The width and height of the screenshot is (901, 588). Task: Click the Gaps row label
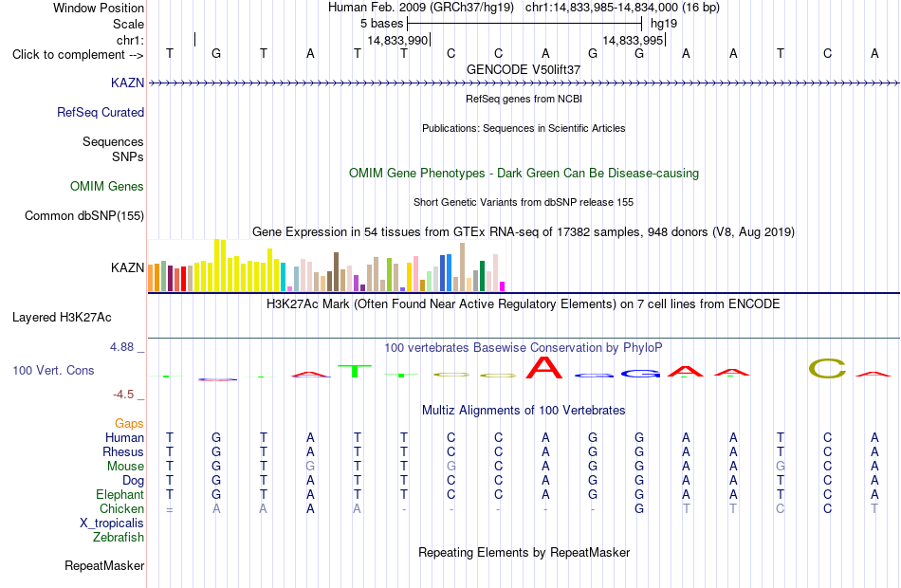[129, 424]
